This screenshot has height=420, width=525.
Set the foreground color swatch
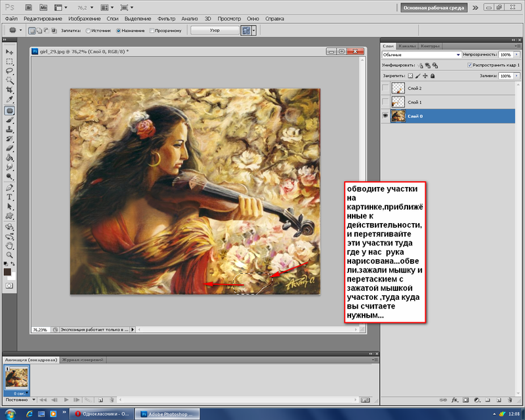pos(7,272)
